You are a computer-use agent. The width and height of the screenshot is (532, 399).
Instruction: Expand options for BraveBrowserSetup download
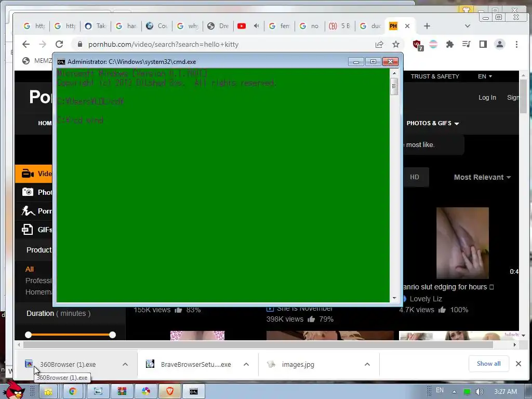[246, 364]
